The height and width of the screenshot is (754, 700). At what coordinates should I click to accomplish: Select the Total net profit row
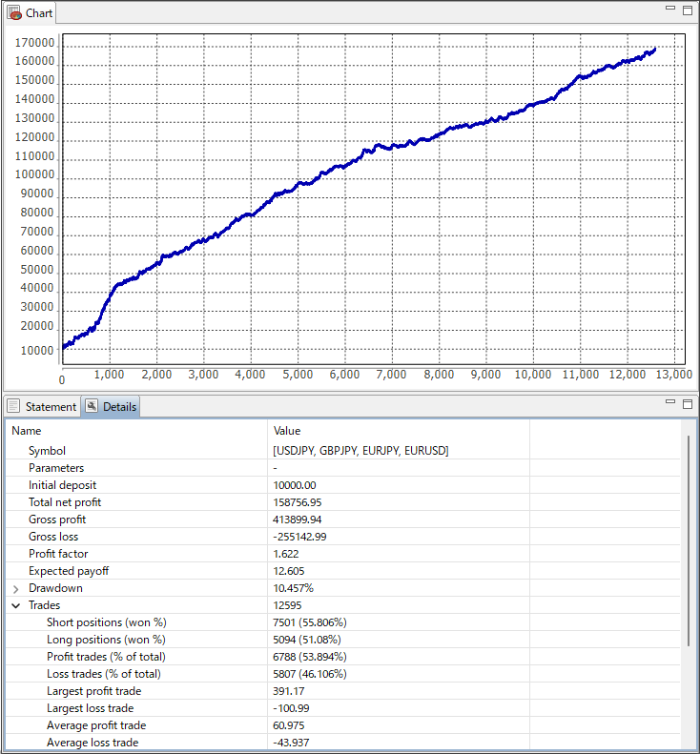click(342, 502)
